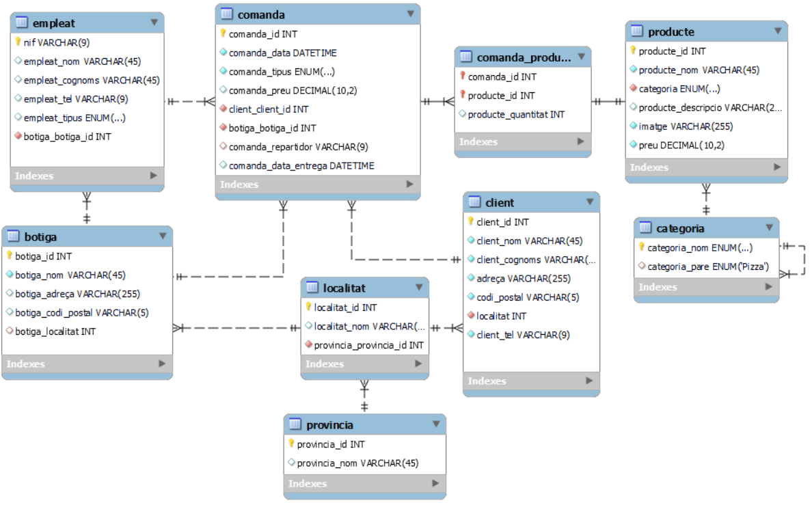Click the key icon beside producte_id

(634, 51)
